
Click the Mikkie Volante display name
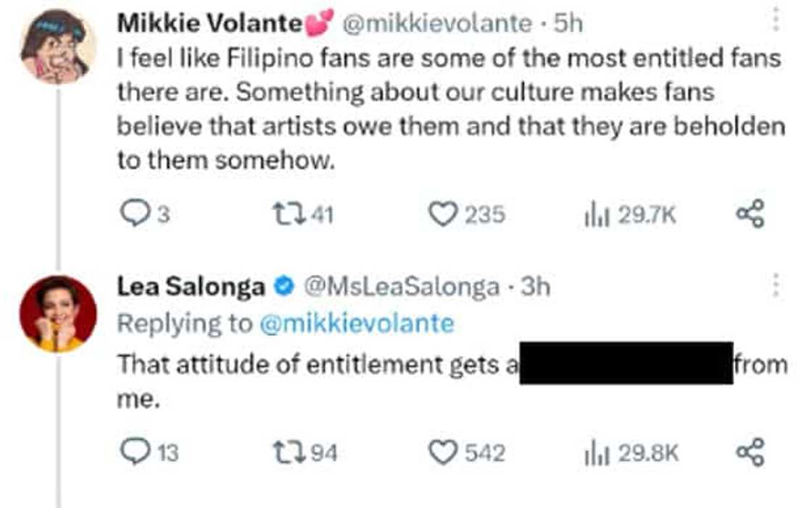click(208, 24)
